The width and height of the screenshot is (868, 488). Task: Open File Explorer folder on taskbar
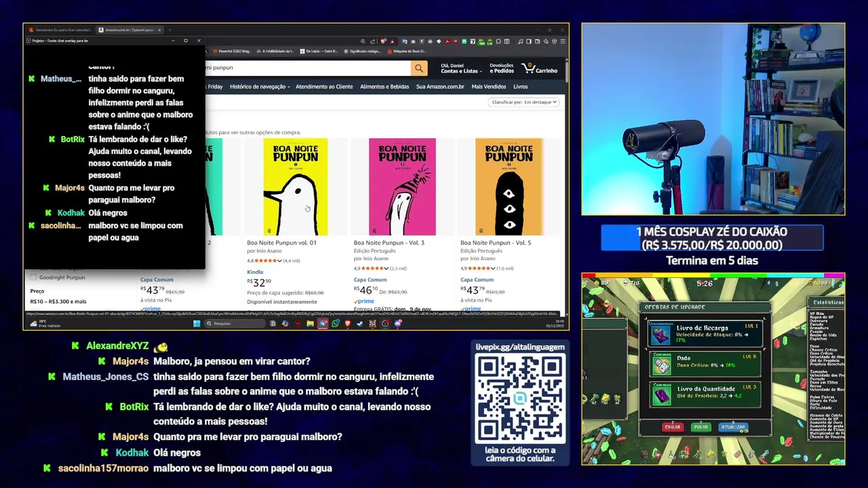310,323
